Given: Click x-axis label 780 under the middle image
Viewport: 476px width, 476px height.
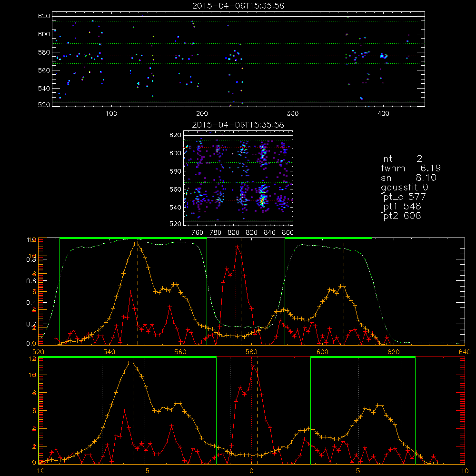Looking at the screenshot, I should click(x=216, y=233).
